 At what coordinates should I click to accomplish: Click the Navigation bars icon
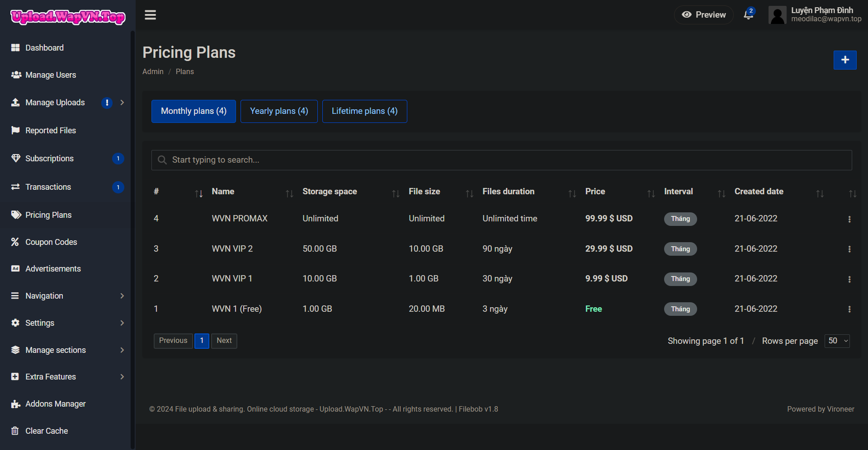point(15,296)
